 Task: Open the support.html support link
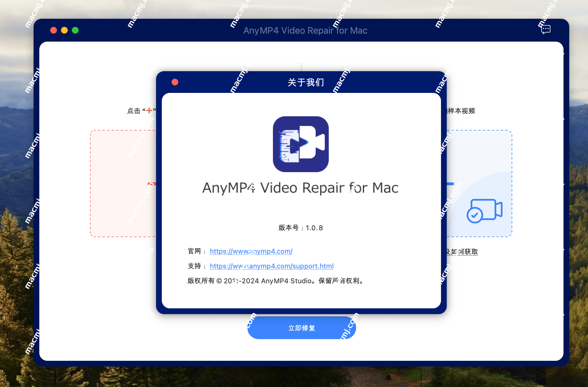coord(271,266)
